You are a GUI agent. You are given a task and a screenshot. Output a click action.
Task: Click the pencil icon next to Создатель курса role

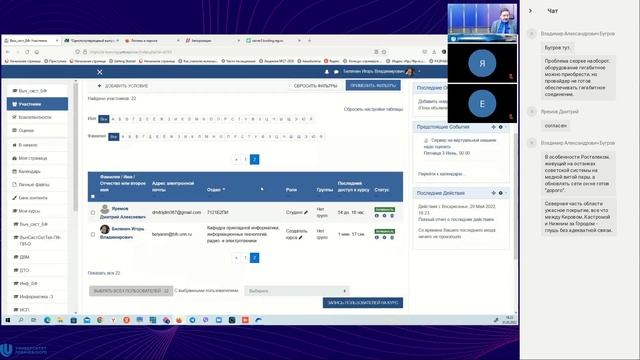(301, 238)
